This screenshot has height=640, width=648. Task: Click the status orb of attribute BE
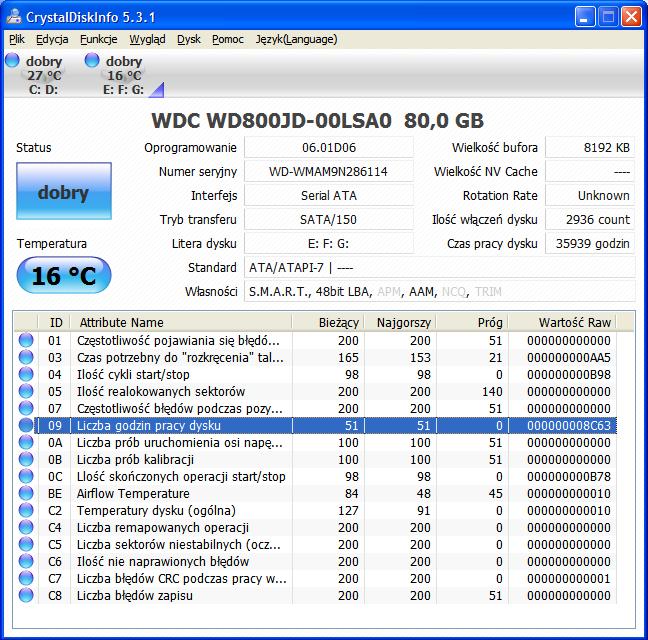26,493
